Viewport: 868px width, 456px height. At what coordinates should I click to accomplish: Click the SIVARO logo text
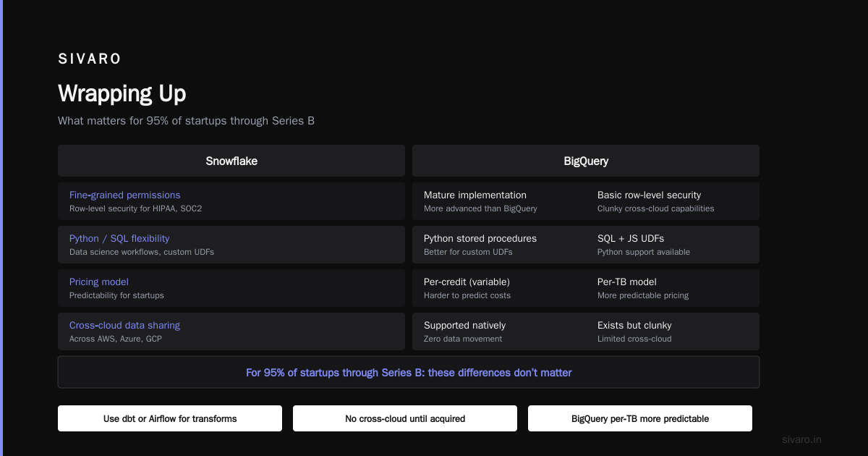pyautogui.click(x=90, y=59)
